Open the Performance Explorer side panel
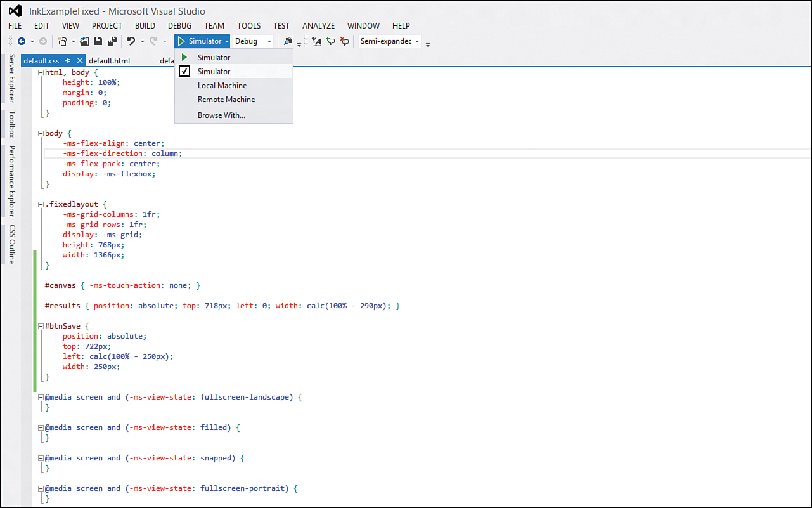This screenshot has height=508, width=812. point(11,181)
